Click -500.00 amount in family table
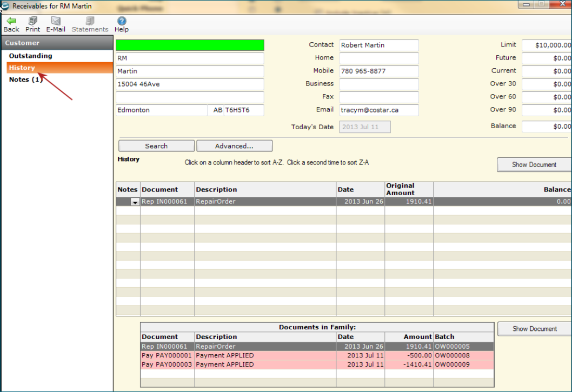 (420, 355)
